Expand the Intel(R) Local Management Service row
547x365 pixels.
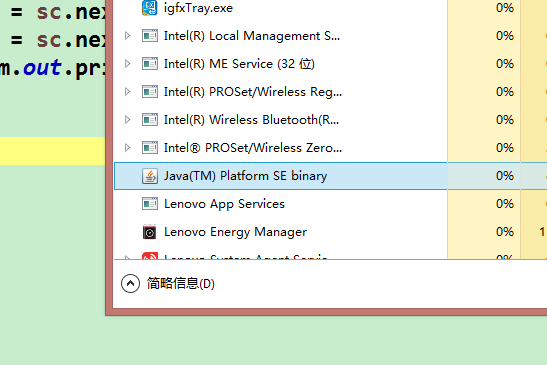(x=128, y=36)
